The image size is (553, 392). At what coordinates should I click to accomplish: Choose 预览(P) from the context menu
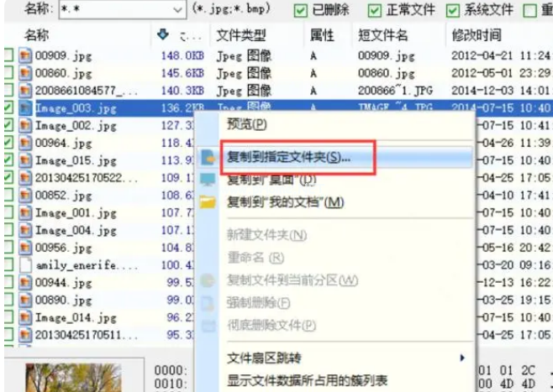[247, 124]
